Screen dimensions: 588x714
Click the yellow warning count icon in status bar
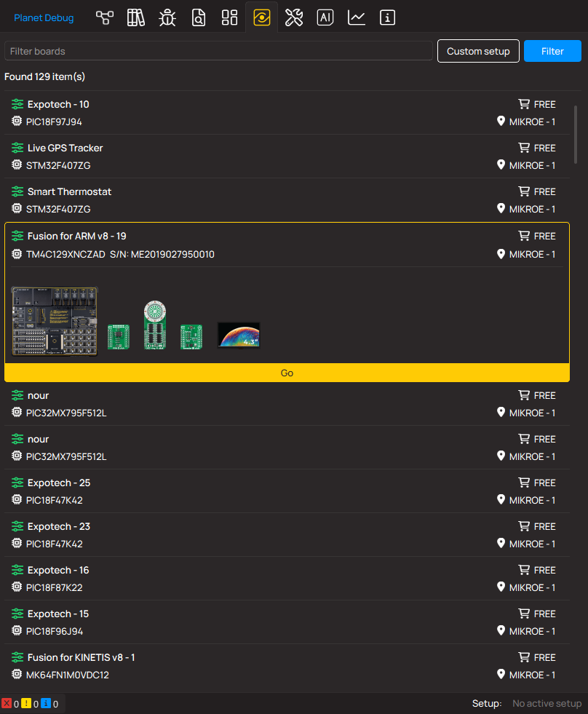click(x=26, y=704)
